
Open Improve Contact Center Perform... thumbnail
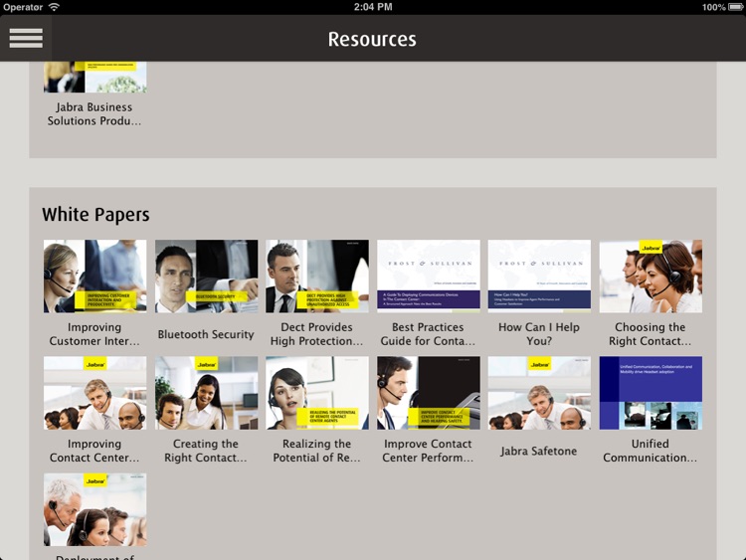pos(429,393)
